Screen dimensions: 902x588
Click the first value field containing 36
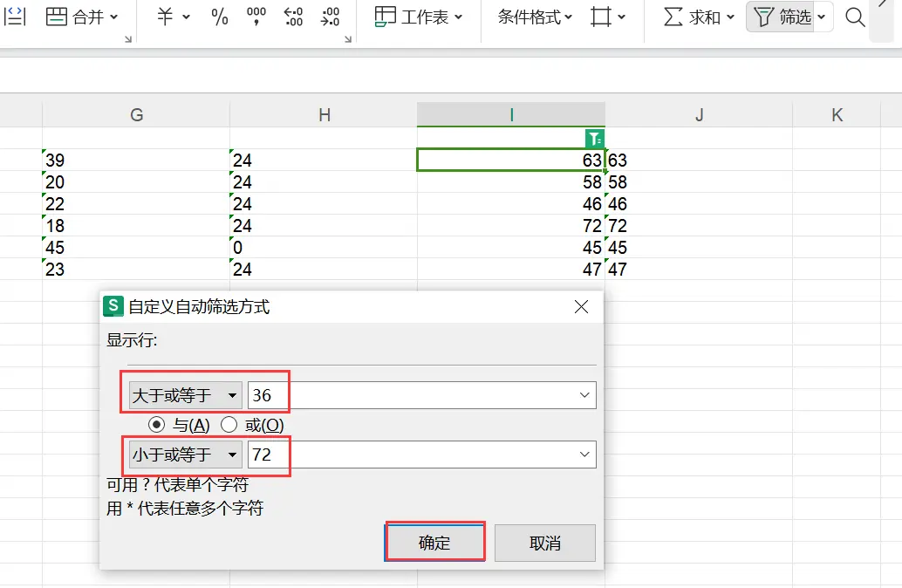click(421, 395)
